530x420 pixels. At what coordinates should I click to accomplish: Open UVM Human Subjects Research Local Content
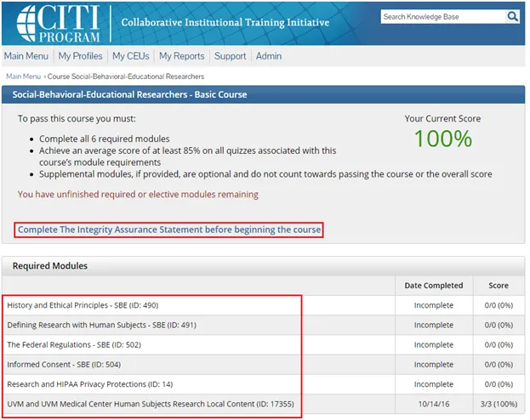[x=150, y=403]
